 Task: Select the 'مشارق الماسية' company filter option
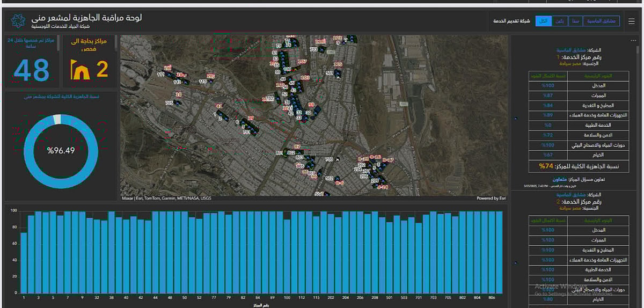[x=601, y=21]
